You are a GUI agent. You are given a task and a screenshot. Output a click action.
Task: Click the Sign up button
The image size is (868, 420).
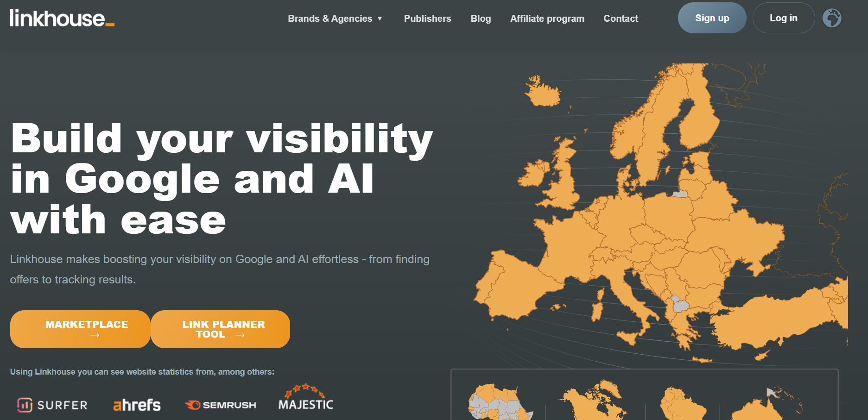[x=712, y=18]
